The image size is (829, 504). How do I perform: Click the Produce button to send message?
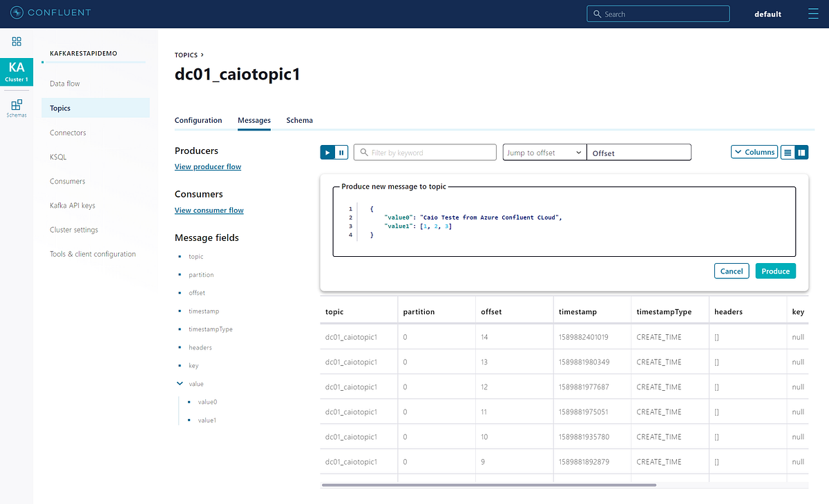tap(775, 271)
